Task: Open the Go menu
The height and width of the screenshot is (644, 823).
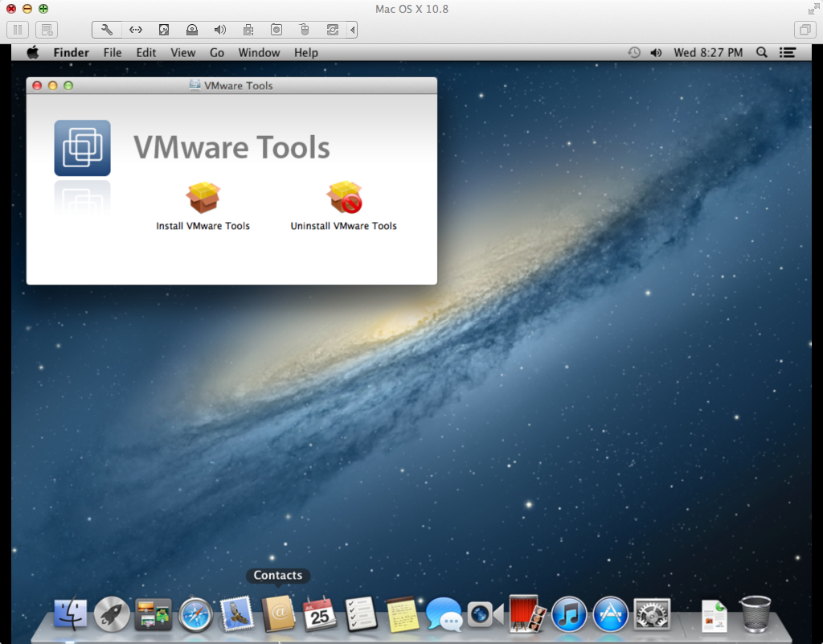Action: point(217,52)
